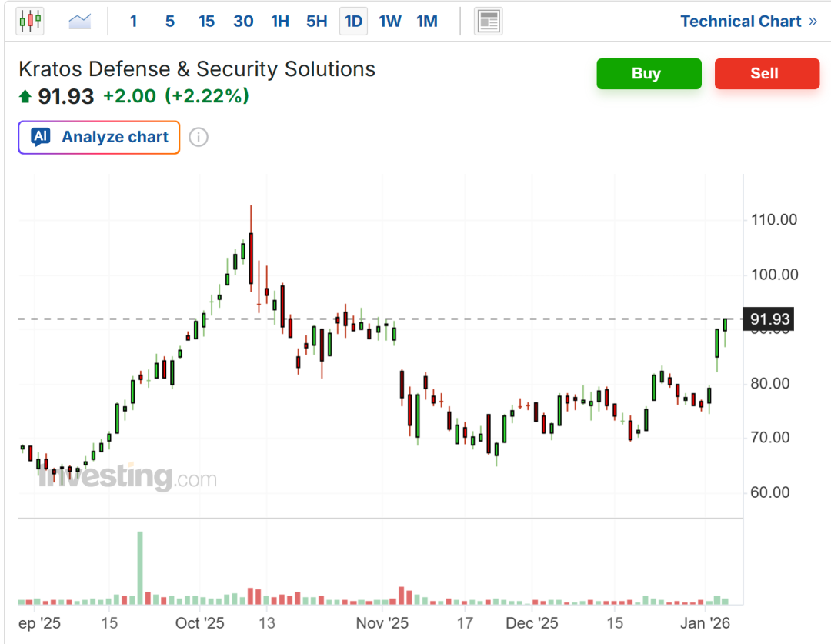This screenshot has height=644, width=831.
Task: Select the candlestick chart type icon
Action: click(30, 22)
